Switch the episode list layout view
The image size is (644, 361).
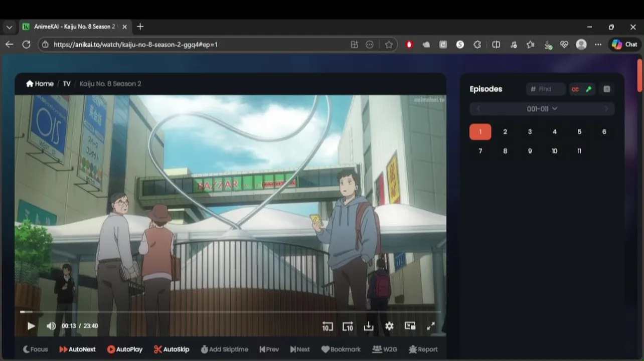tap(606, 89)
